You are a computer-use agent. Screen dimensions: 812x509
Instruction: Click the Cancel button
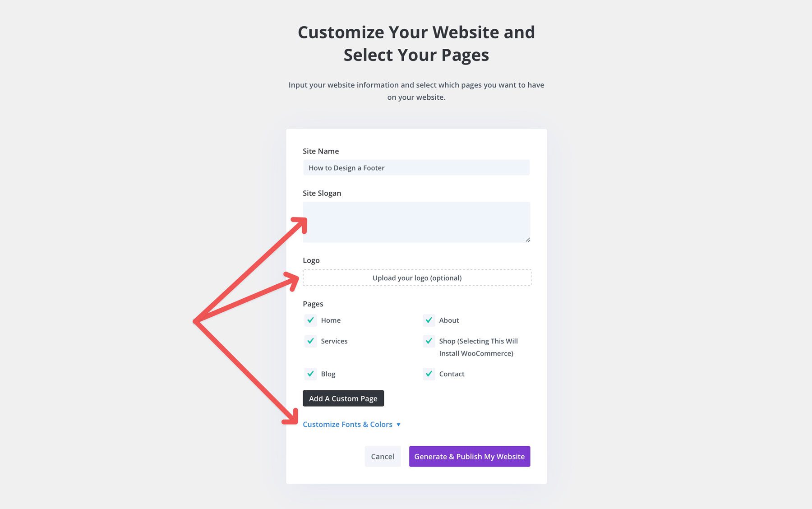click(x=382, y=456)
